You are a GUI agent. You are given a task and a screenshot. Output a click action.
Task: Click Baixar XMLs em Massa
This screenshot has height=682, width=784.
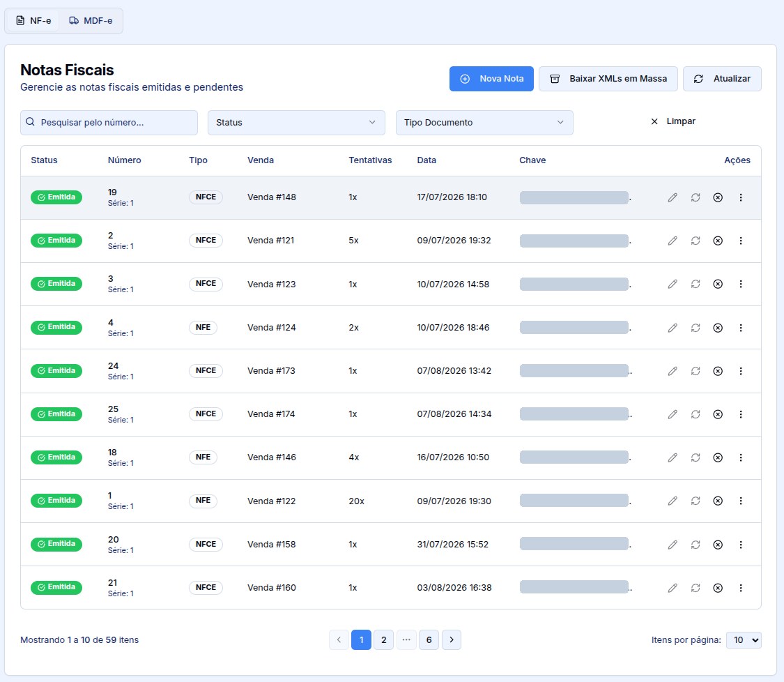click(608, 79)
